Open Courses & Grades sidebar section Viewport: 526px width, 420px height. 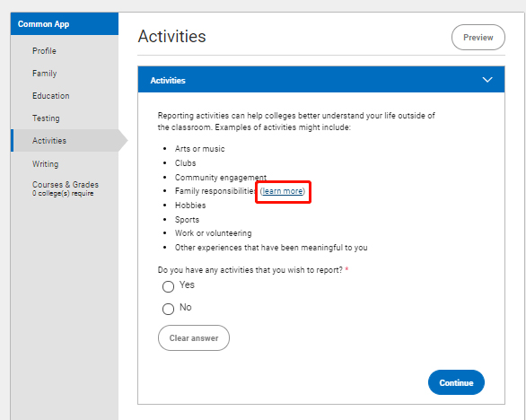[x=66, y=188]
